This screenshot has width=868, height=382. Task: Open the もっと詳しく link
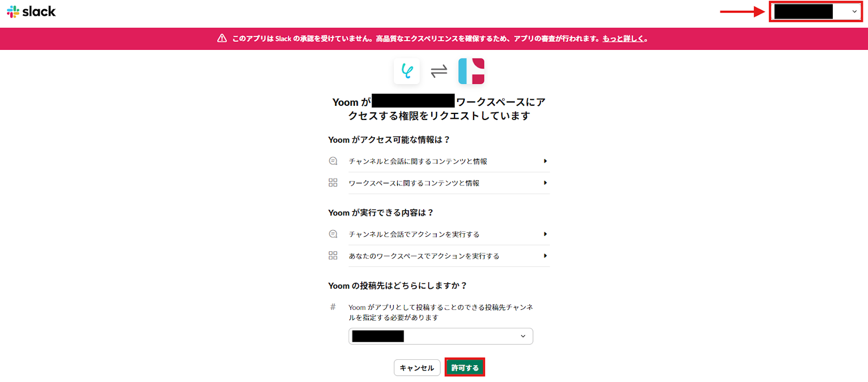click(624, 39)
